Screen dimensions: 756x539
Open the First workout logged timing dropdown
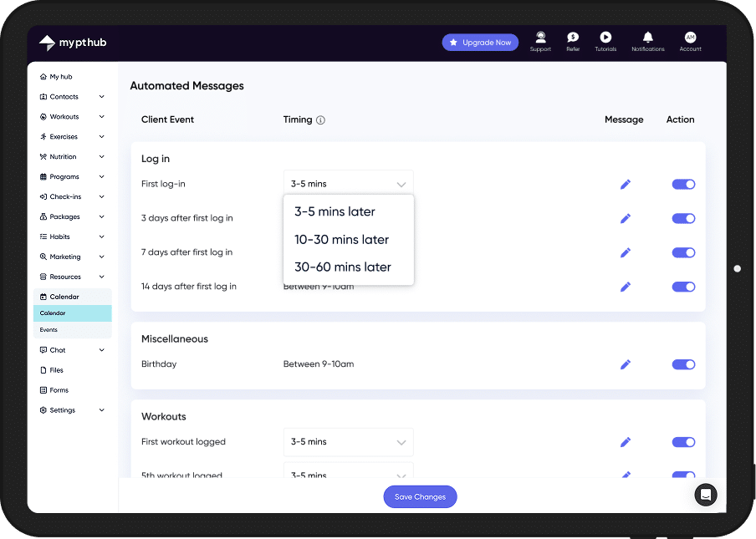point(348,442)
